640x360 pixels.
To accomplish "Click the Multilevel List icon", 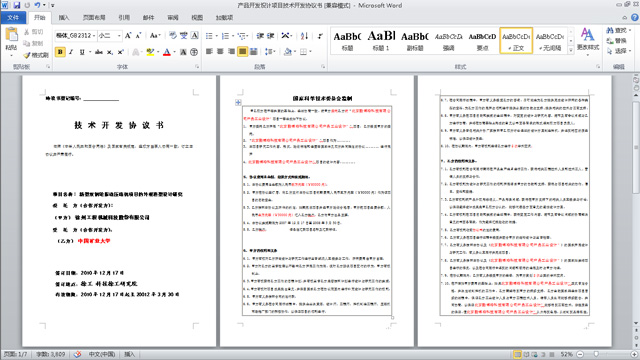I will (x=241, y=36).
